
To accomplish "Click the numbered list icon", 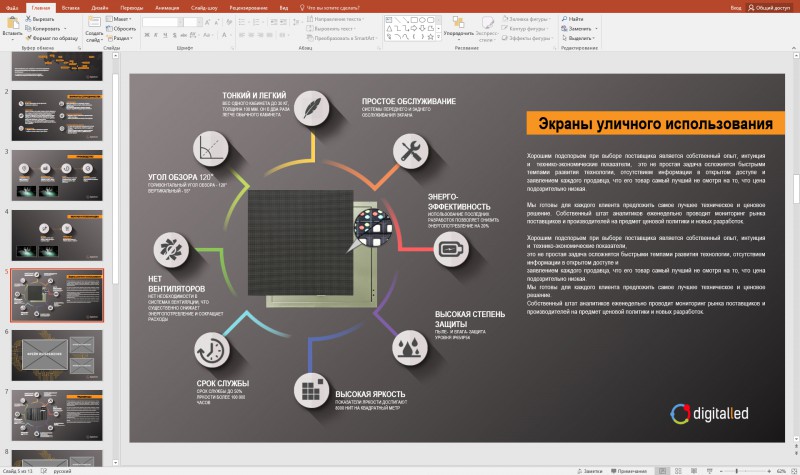I will pos(258,22).
